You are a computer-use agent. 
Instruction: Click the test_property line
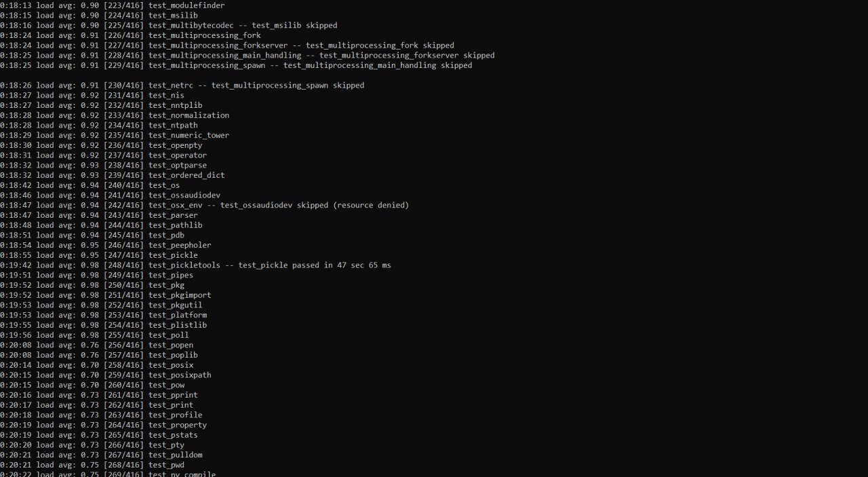(x=103, y=425)
